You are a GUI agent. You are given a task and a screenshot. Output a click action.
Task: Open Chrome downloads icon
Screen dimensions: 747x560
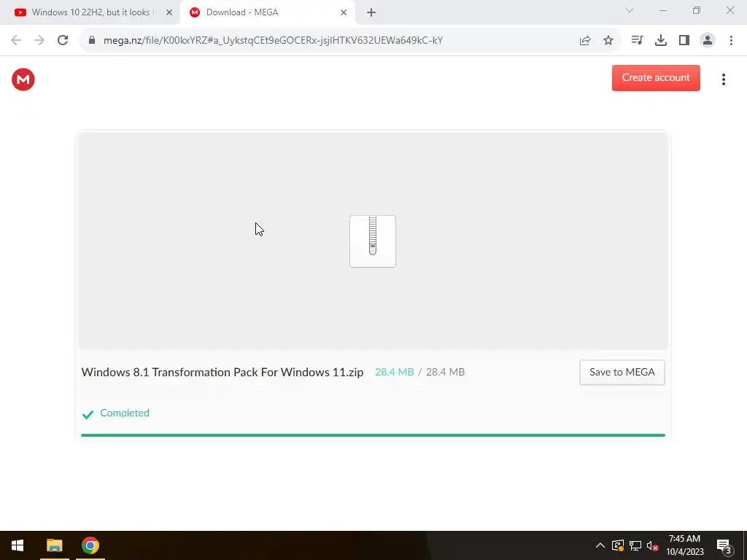click(660, 40)
